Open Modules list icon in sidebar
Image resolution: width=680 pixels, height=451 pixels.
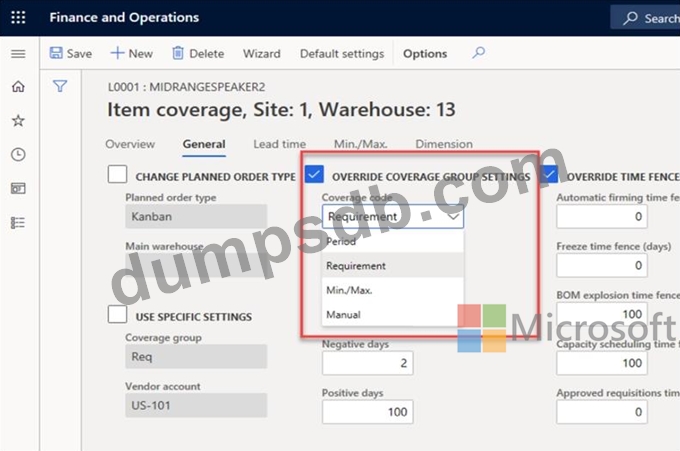click(17, 222)
